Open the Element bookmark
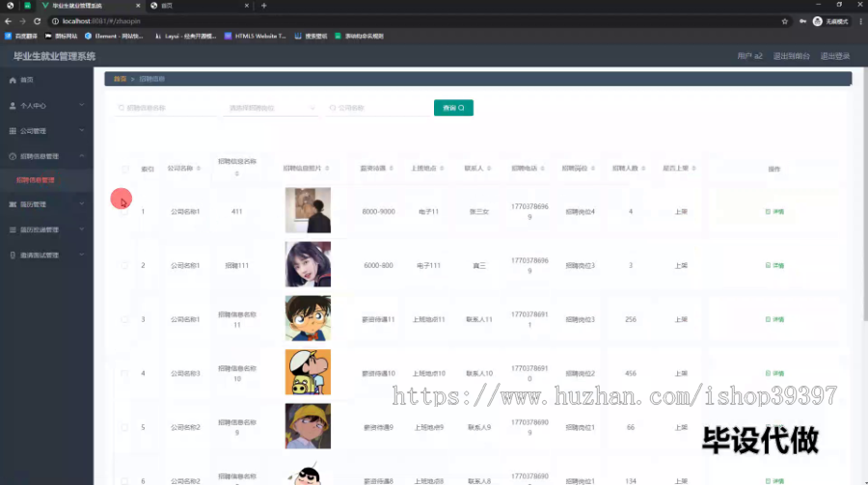The image size is (868, 485). click(114, 36)
